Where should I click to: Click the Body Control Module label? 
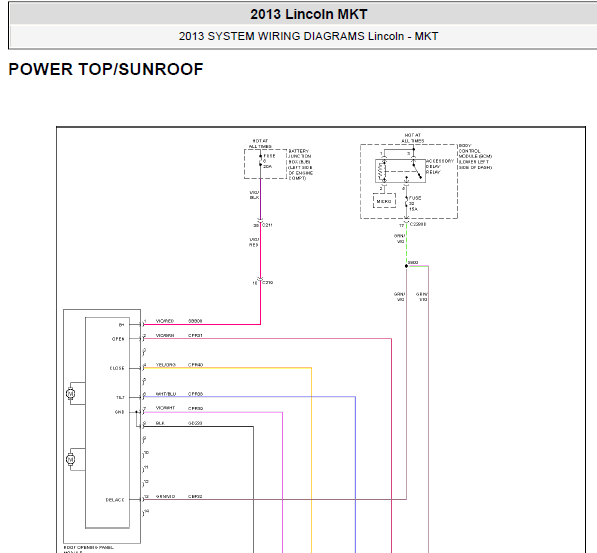[475, 157]
